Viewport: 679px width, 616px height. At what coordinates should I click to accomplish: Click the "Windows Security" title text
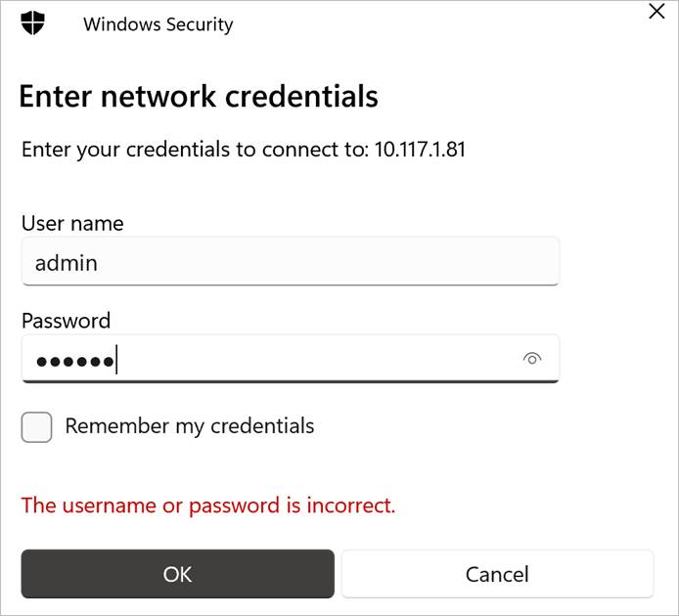(x=158, y=24)
